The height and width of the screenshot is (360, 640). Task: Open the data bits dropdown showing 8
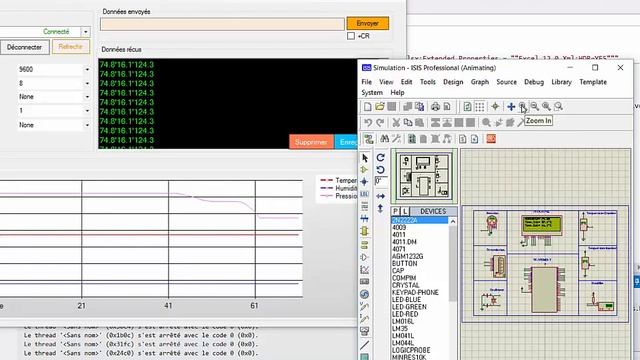coord(87,83)
